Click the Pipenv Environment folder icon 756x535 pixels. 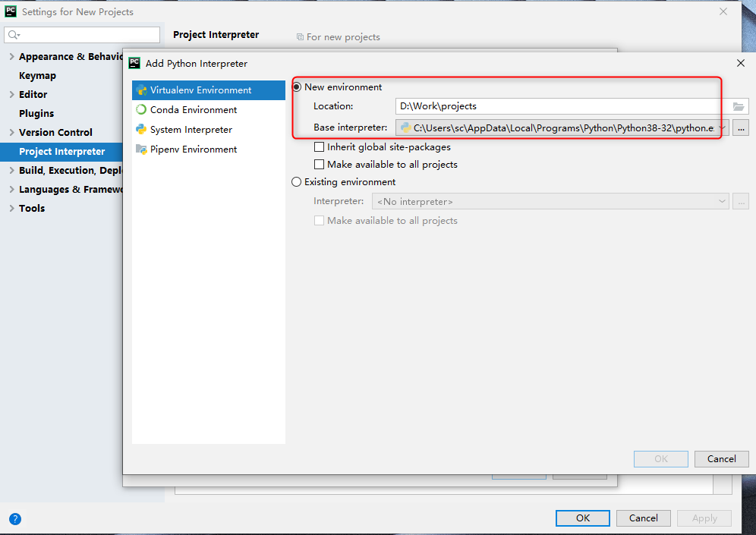point(140,149)
